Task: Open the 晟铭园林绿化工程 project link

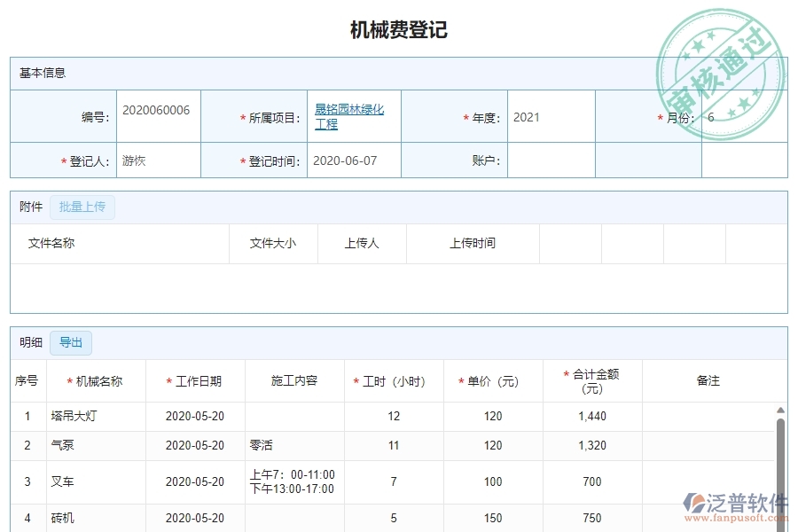Action: 348,115
